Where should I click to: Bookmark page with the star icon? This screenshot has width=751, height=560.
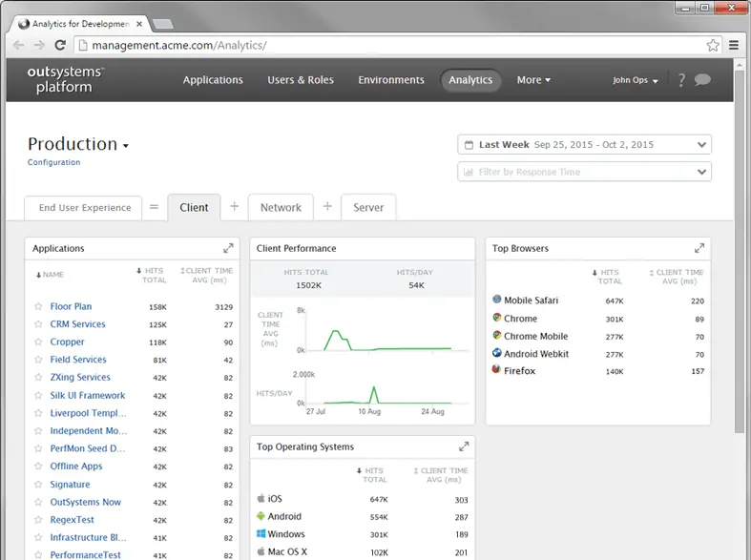click(713, 46)
